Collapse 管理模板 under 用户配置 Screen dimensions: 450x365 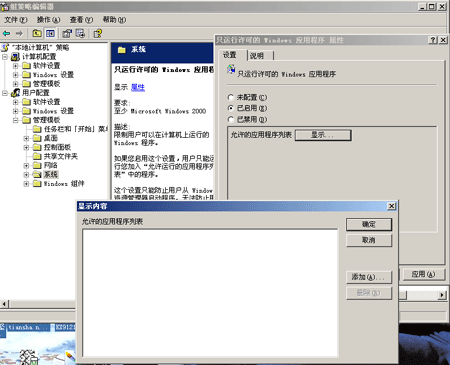(15, 120)
